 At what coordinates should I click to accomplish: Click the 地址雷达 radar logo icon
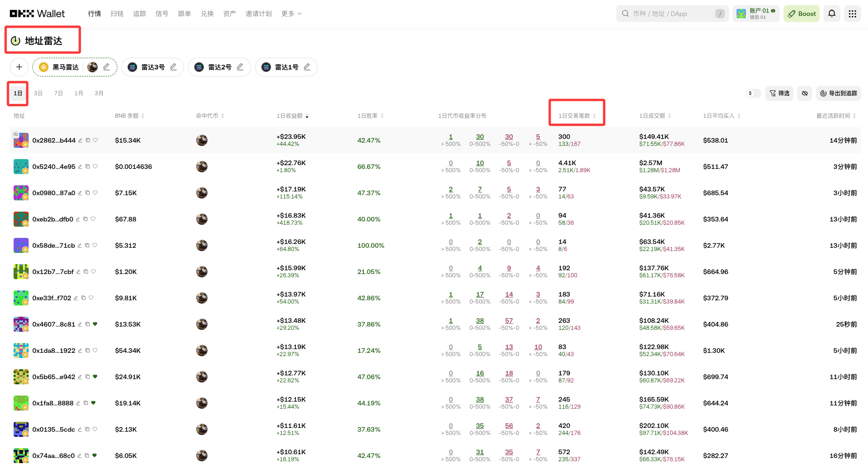(15, 40)
